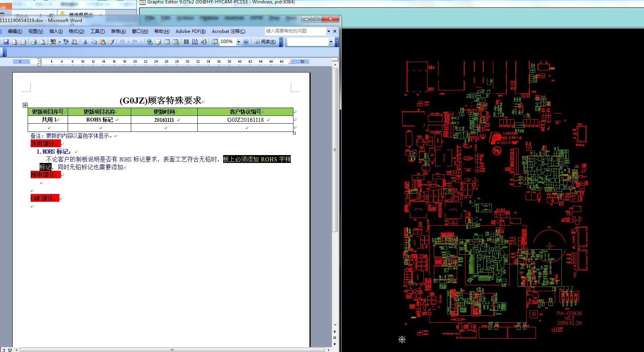Click the document permission icon
Viewport: 644px width, 352px height.
point(15,42)
